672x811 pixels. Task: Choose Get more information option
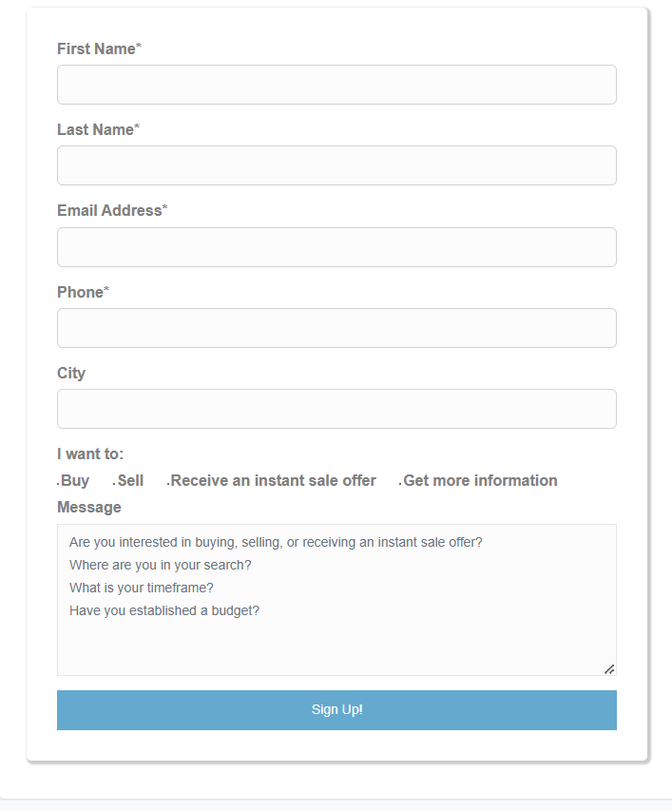(479, 481)
